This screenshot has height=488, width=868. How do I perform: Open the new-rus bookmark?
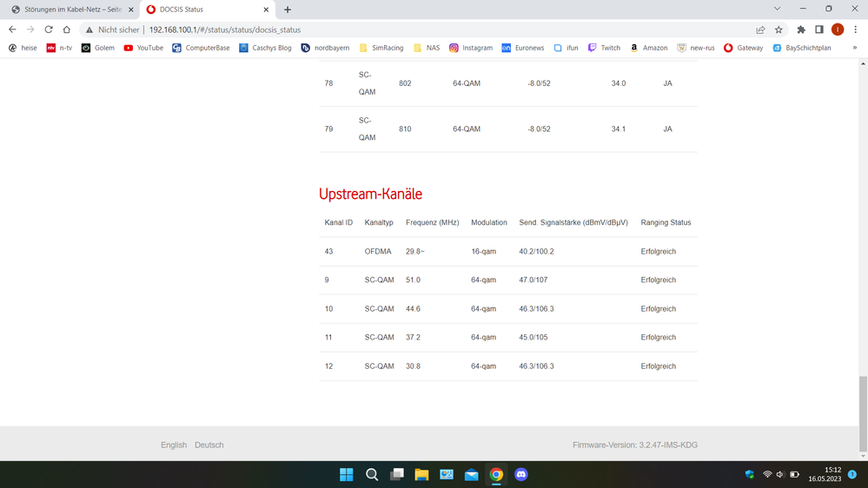click(x=696, y=48)
